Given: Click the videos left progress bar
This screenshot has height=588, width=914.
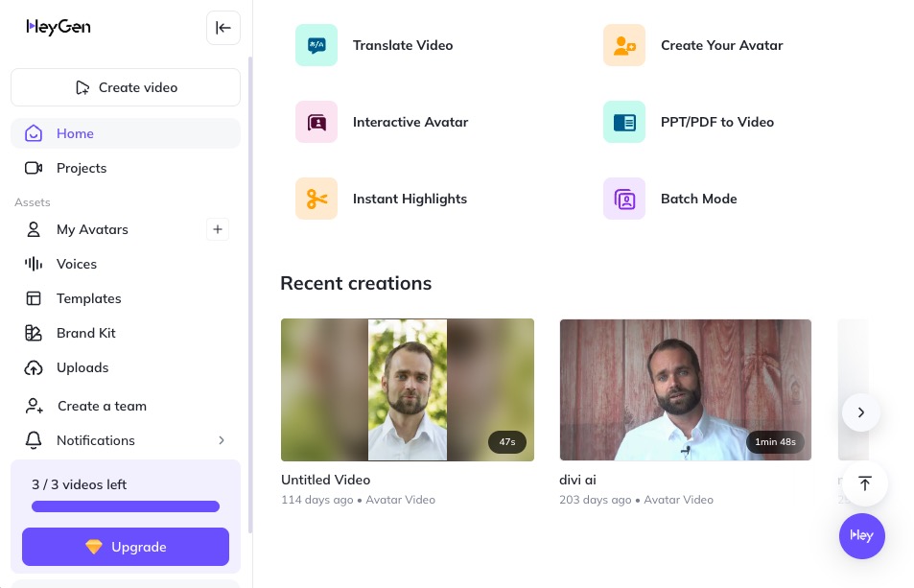Looking at the screenshot, I should [x=126, y=506].
